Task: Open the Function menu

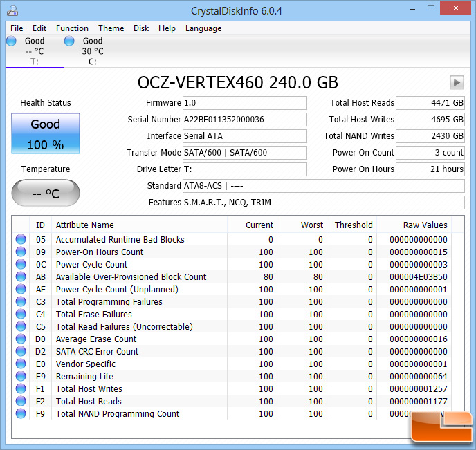Action: point(72,28)
